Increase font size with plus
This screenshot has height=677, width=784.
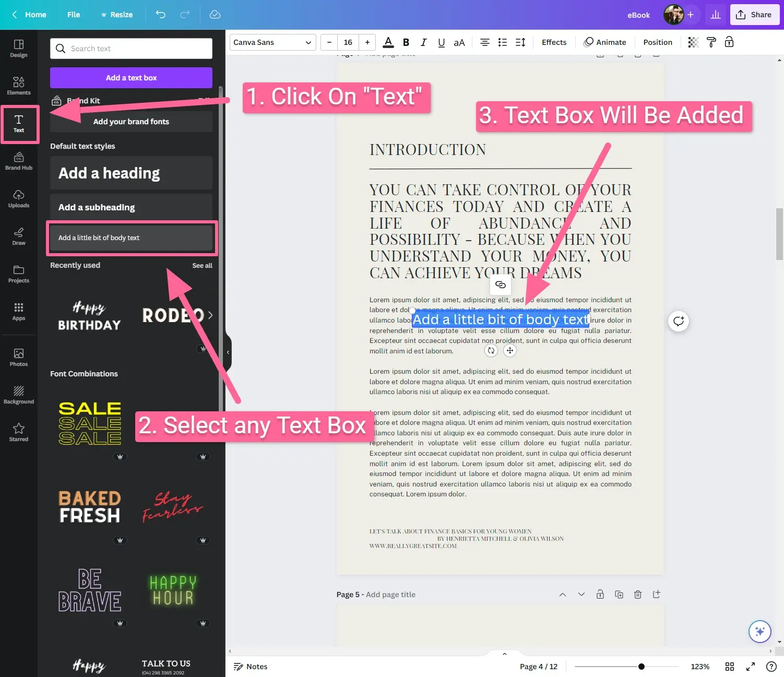coord(367,42)
